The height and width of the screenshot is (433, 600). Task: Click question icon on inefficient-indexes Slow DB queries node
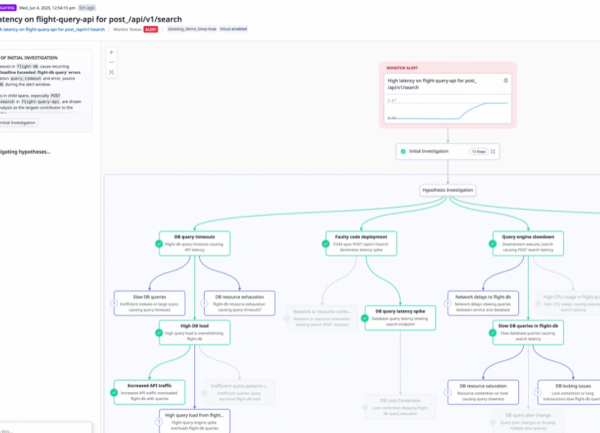(x=114, y=303)
